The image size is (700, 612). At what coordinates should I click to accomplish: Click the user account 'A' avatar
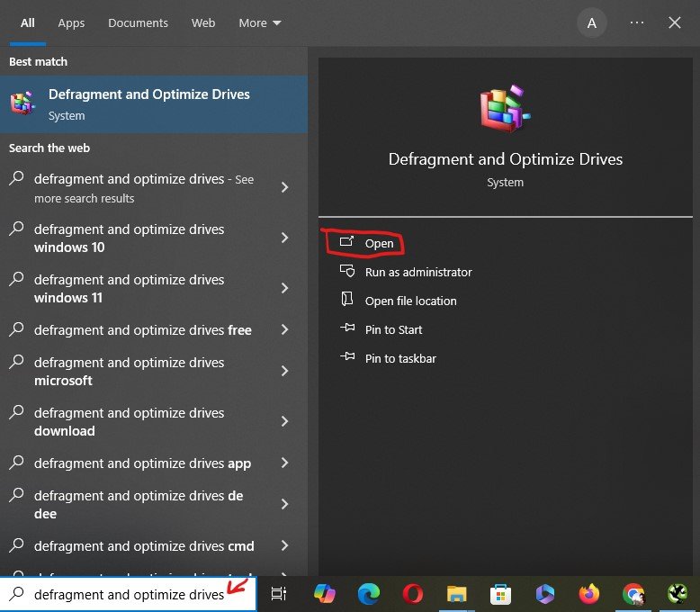point(591,23)
